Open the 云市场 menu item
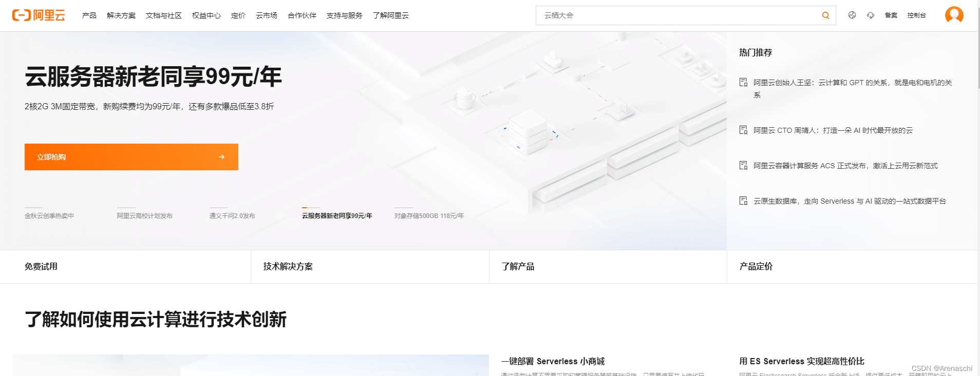 (267, 15)
